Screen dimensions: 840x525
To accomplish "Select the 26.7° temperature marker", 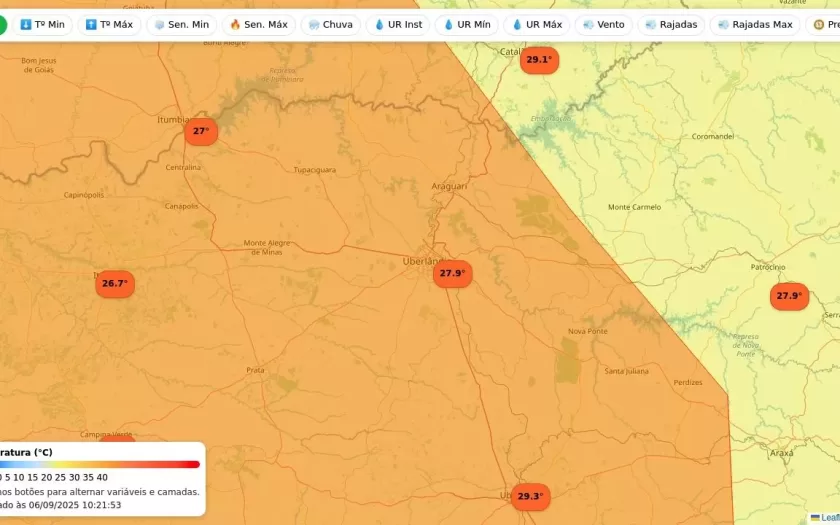I will (x=115, y=284).
